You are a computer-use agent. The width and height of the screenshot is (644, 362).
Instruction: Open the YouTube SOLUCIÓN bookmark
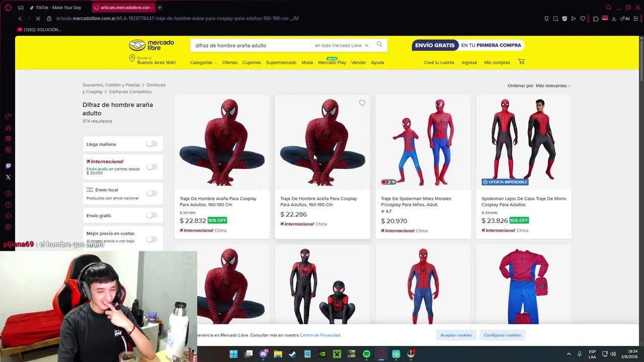pyautogui.click(x=39, y=30)
